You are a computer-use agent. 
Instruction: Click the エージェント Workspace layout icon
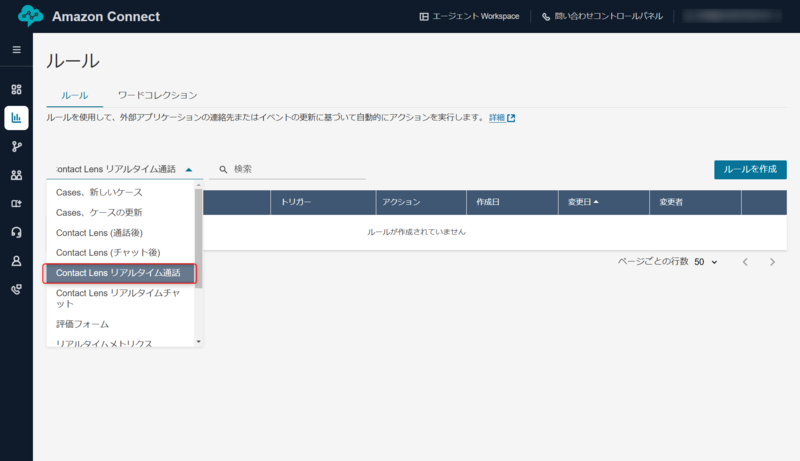pos(424,16)
